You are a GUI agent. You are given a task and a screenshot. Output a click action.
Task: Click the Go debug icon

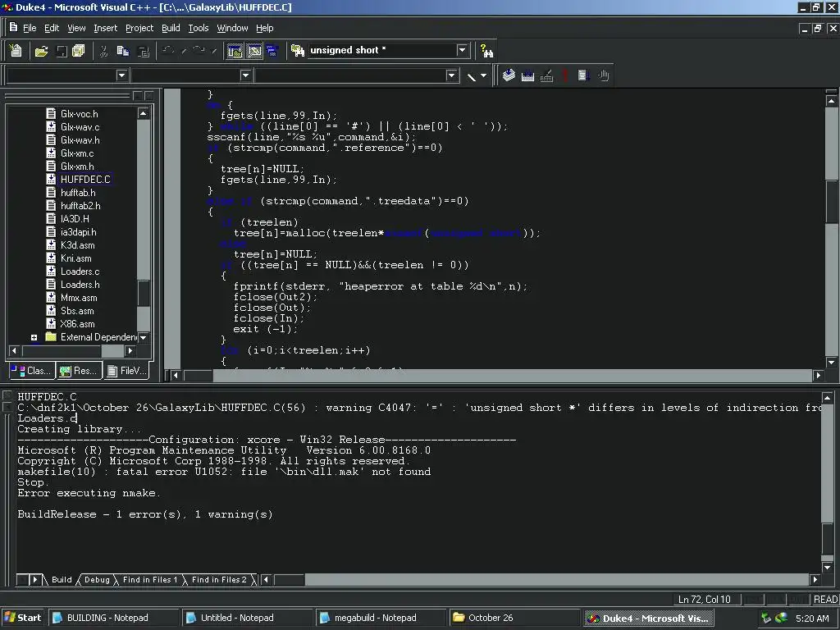click(583, 75)
